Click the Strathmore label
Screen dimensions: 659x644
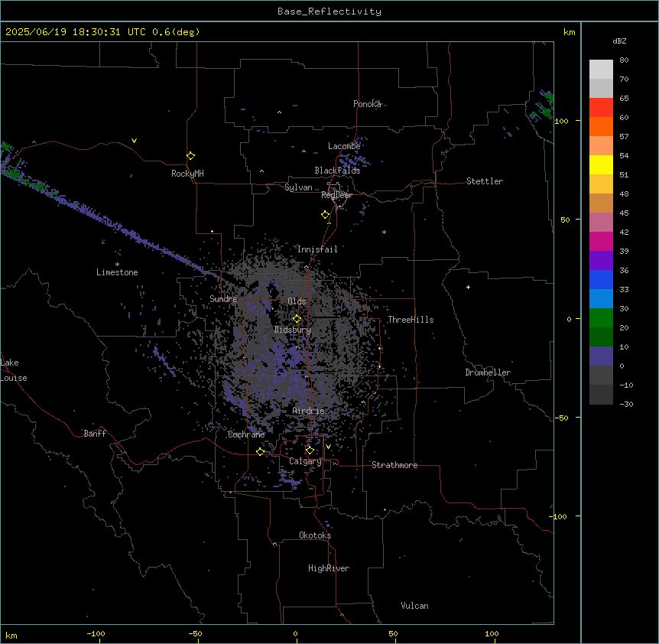(x=394, y=465)
